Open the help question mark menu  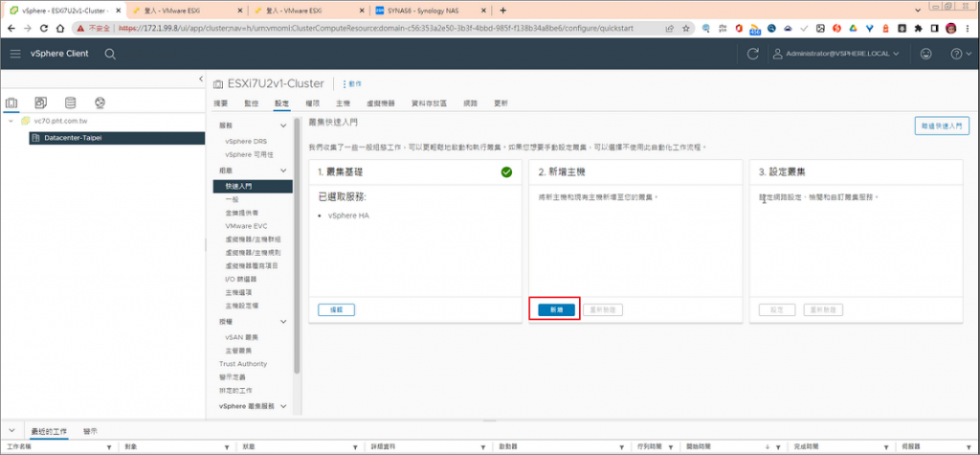click(x=961, y=54)
